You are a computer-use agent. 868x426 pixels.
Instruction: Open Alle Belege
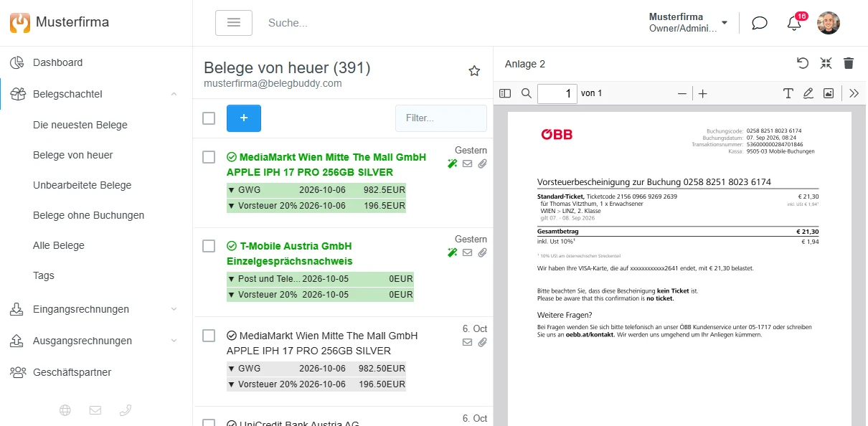pos(59,245)
